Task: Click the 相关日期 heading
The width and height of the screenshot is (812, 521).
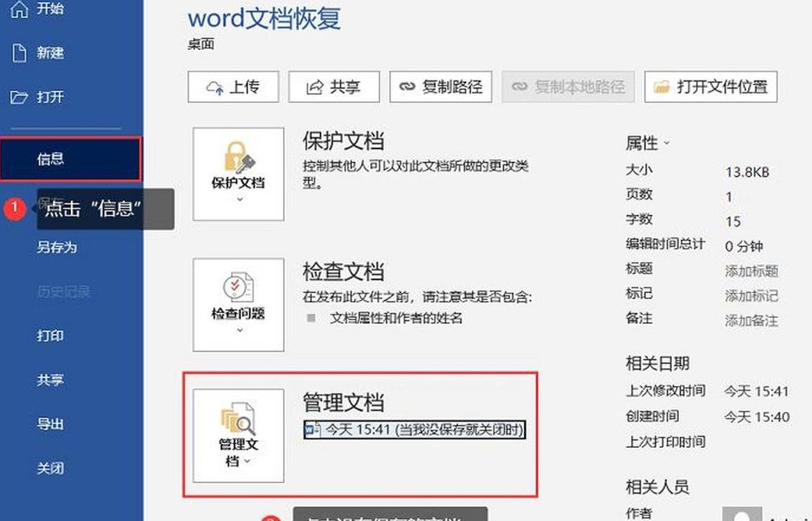Action: 657,363
